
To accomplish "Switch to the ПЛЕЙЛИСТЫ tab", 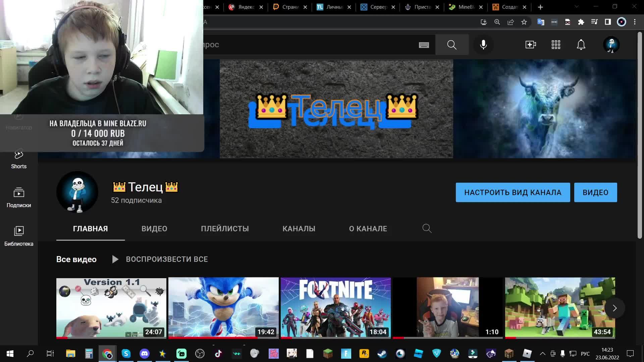I will pos(225,229).
